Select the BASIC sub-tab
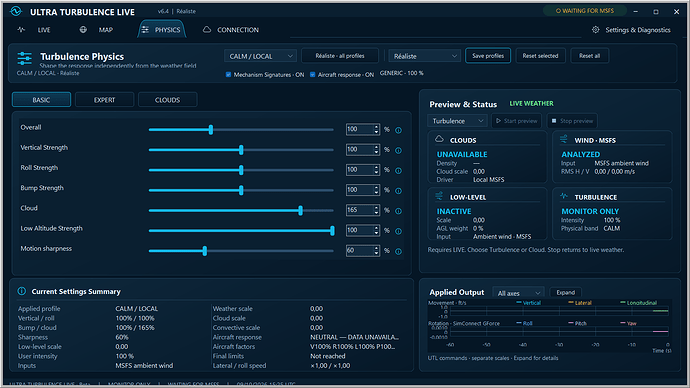This screenshot has width=690, height=388. (41, 100)
